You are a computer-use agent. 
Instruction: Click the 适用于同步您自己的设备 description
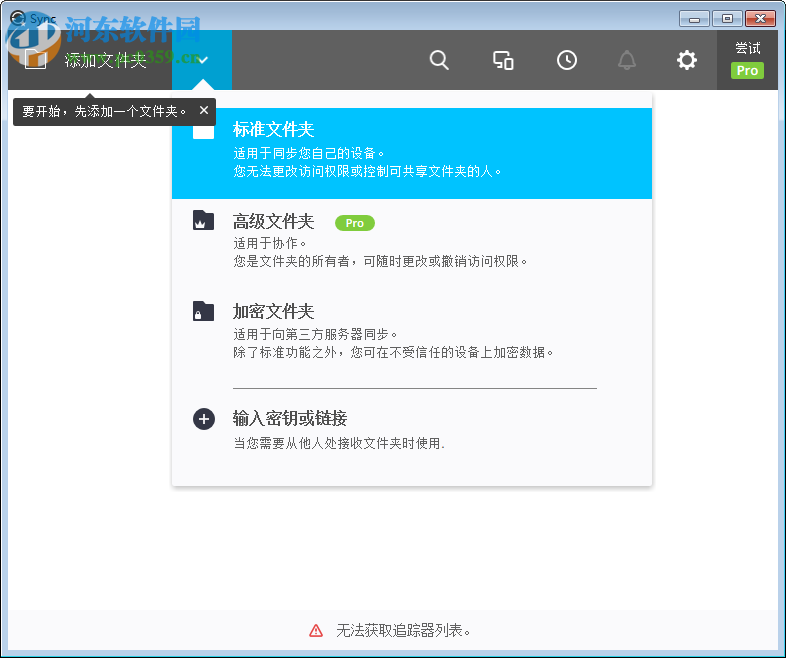pos(309,153)
